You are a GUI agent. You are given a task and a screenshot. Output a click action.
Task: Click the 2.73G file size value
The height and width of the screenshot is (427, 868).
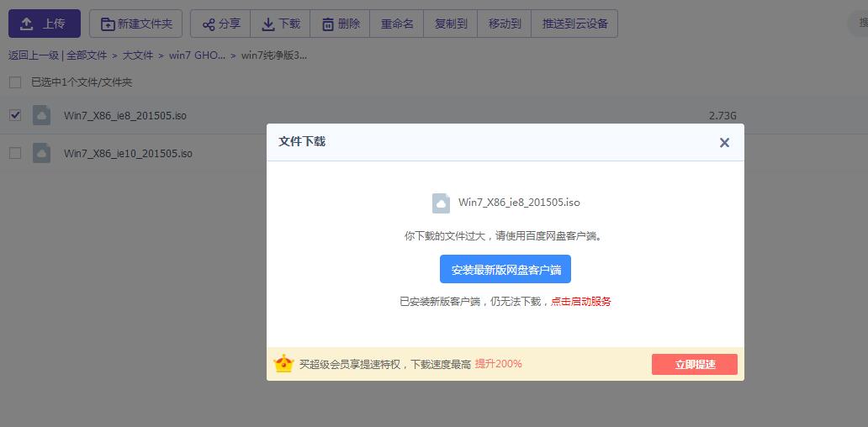coord(722,116)
